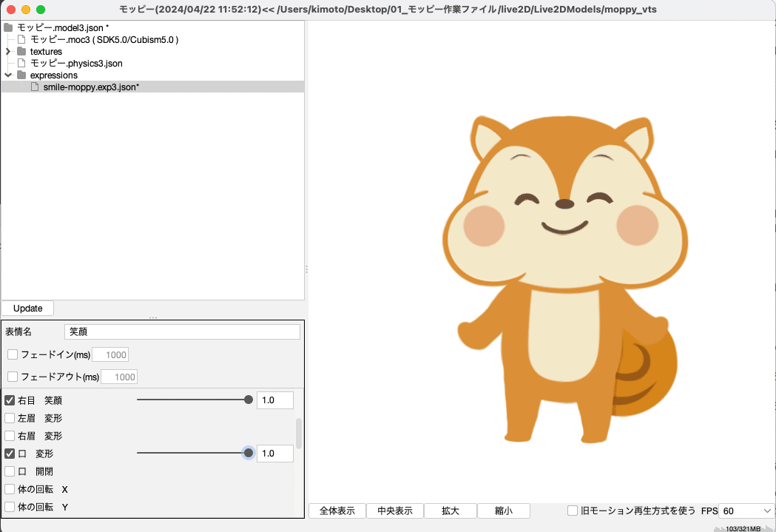Click the 中央表示 button
This screenshot has width=776, height=532.
click(395, 511)
